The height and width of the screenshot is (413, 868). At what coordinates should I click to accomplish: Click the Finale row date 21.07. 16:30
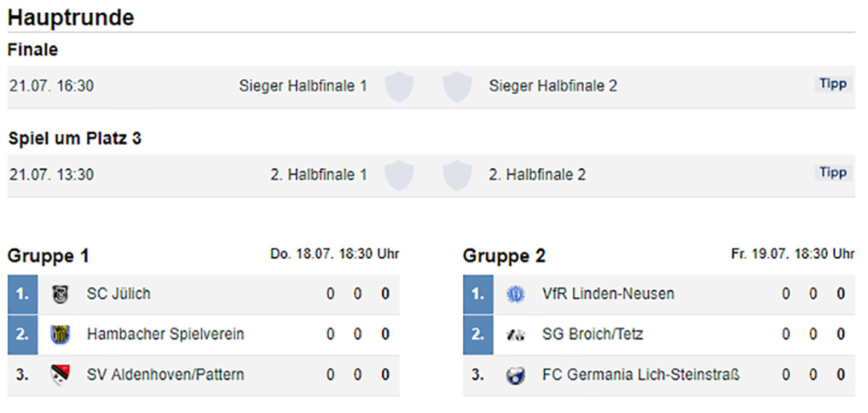coord(51,86)
